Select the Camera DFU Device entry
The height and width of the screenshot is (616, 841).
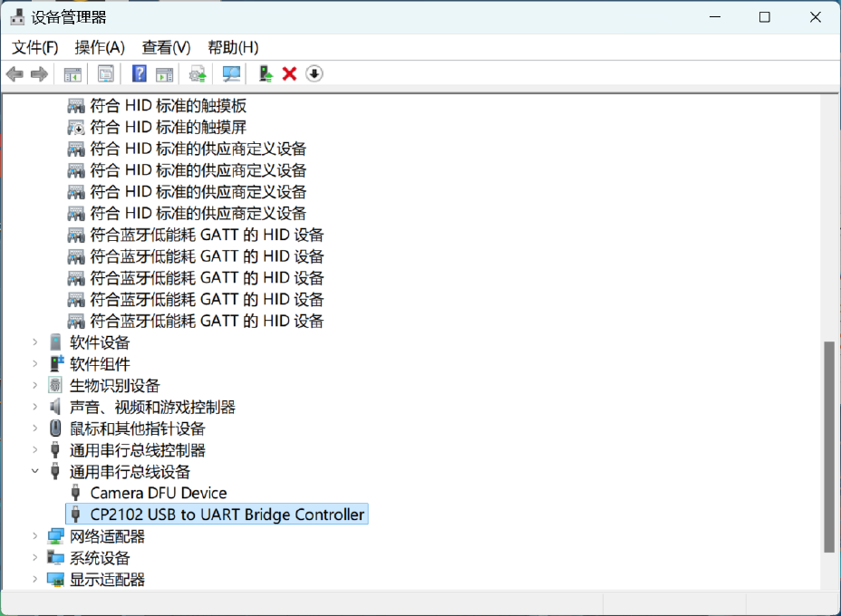point(158,493)
